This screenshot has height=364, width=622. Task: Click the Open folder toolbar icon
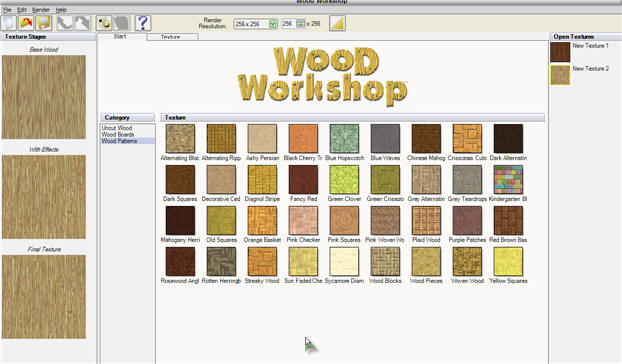click(x=26, y=23)
